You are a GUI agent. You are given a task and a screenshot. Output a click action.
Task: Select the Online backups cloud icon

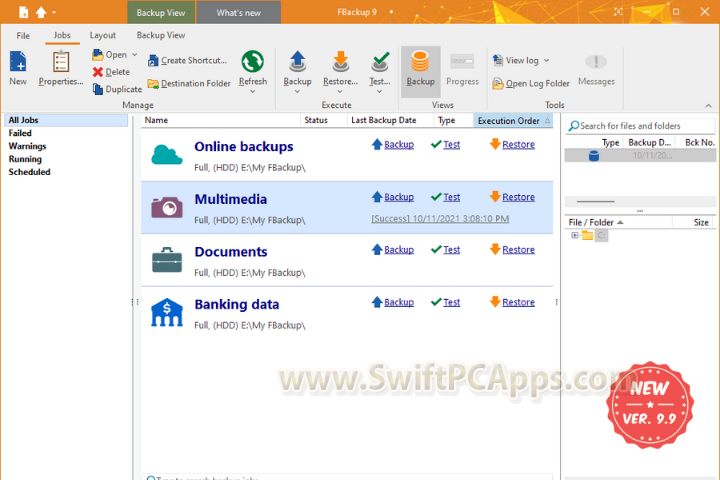[x=167, y=155]
